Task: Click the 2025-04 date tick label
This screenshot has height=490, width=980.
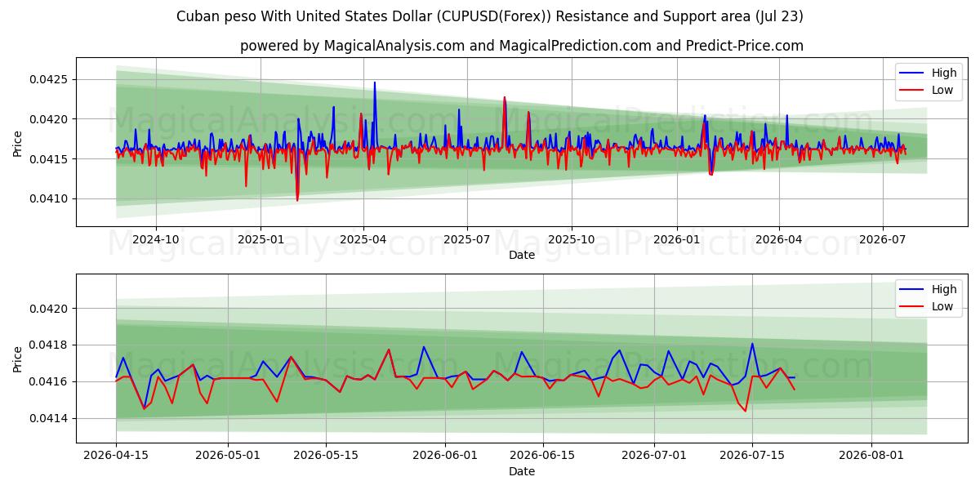Action: point(363,240)
